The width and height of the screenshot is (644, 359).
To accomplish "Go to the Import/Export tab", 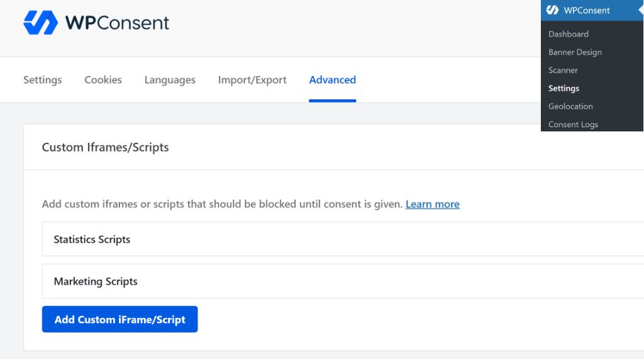I will pos(252,80).
